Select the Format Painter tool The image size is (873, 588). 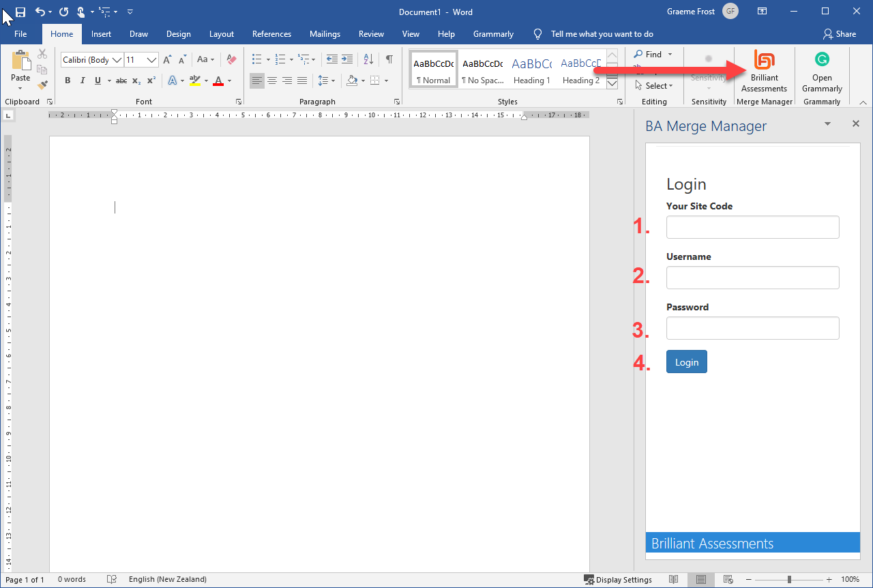(x=42, y=83)
